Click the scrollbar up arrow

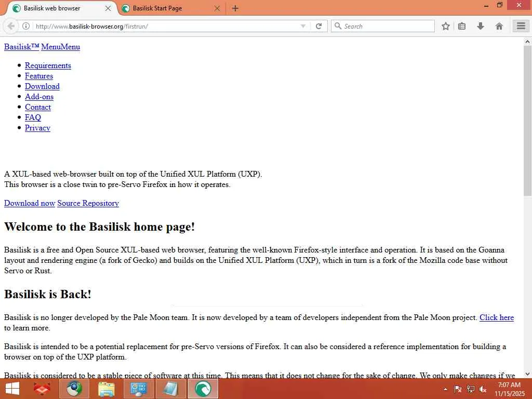tap(527, 42)
